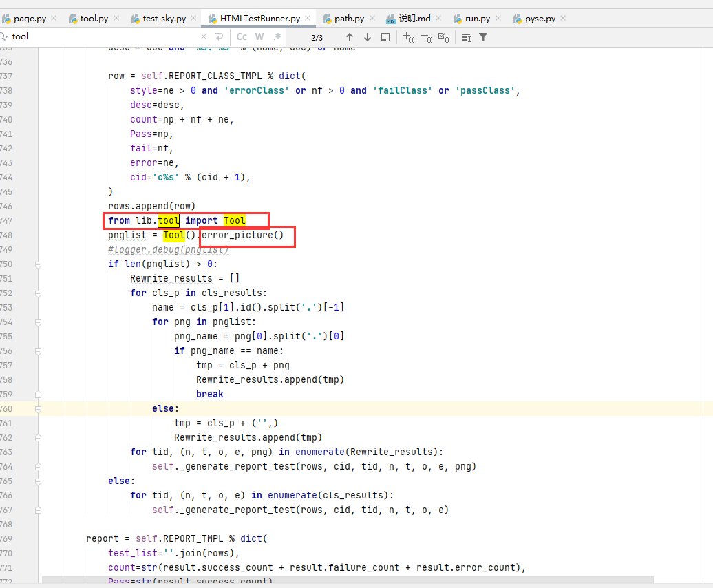Screen dimensions: 713x588
Task: Close the run.py tab
Action: (498, 18)
